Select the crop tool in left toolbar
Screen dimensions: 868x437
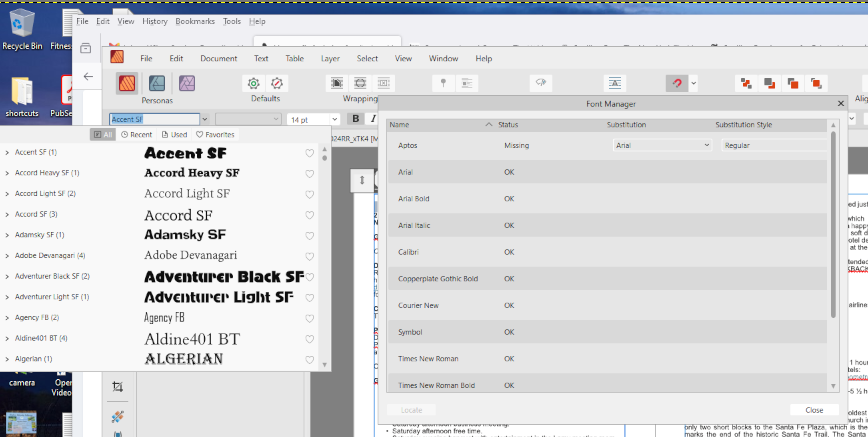click(117, 387)
